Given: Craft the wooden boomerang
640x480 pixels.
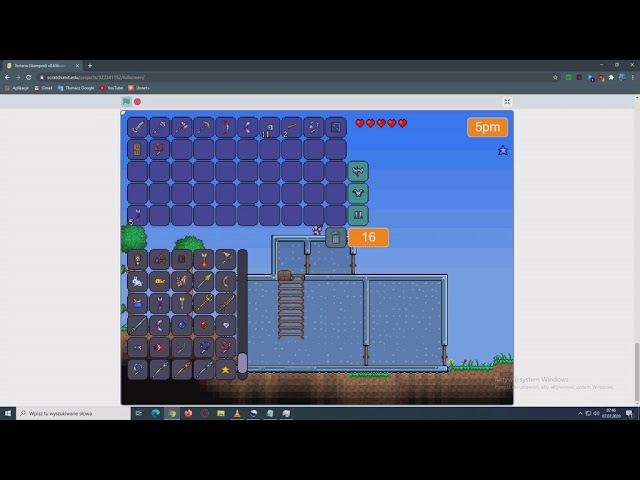Looking at the screenshot, I should pyautogui.click(x=226, y=281).
